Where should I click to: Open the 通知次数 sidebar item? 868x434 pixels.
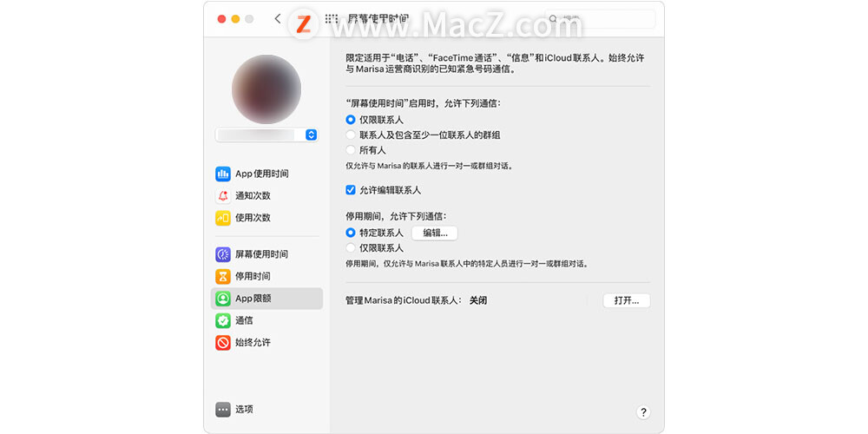click(266, 196)
